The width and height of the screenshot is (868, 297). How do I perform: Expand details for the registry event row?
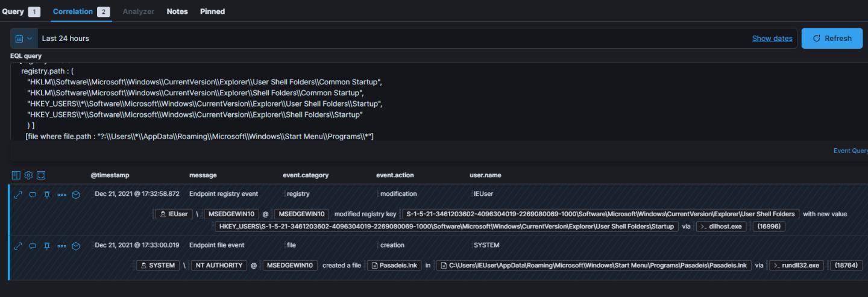18,194
